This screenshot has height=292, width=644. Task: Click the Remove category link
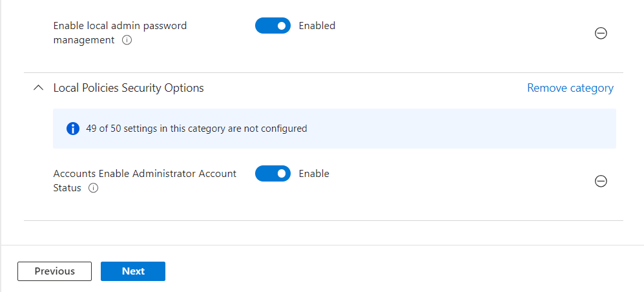click(x=570, y=88)
